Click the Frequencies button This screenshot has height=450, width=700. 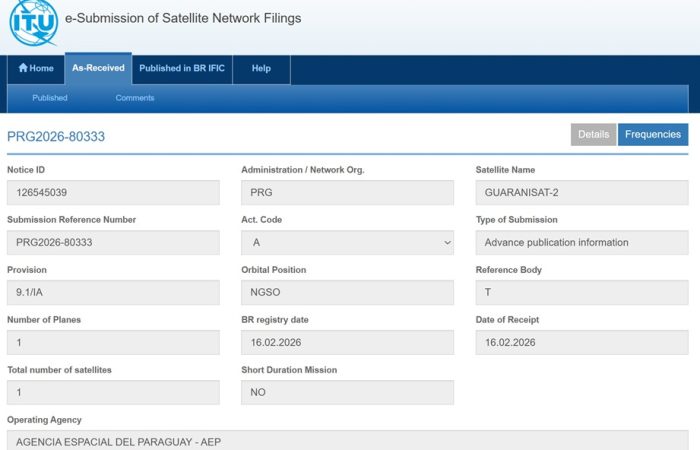[653, 134]
